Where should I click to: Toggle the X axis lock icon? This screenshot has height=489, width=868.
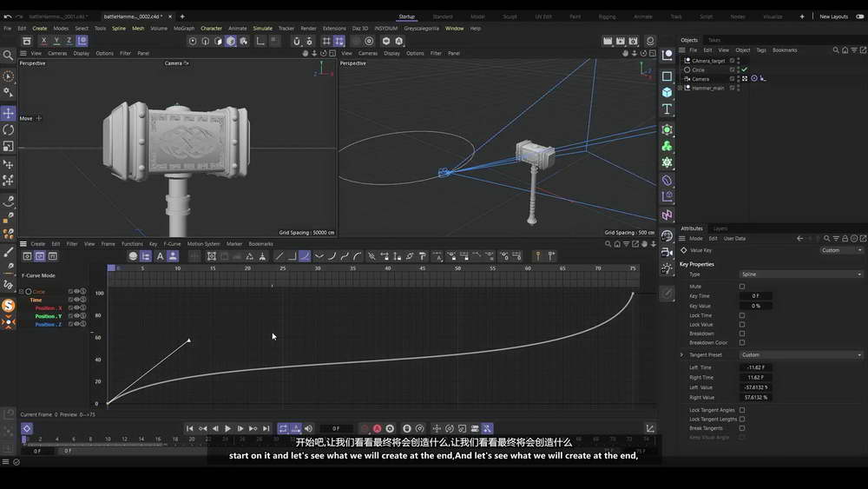pyautogui.click(x=43, y=41)
